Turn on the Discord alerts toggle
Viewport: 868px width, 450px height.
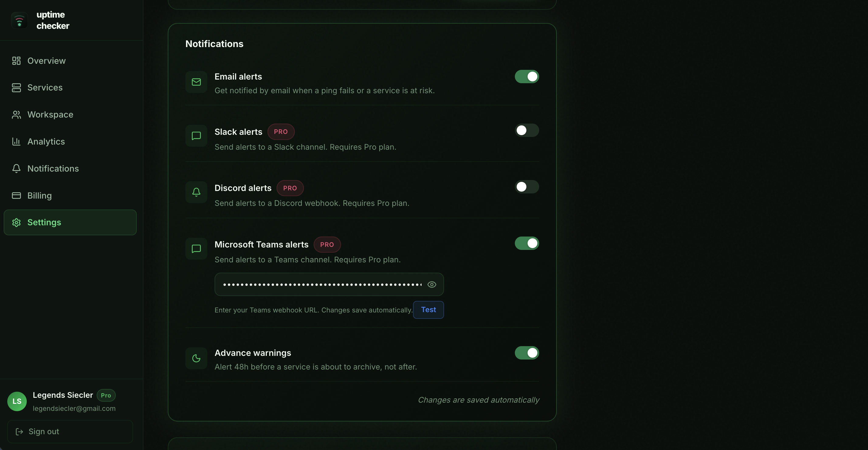tap(527, 186)
